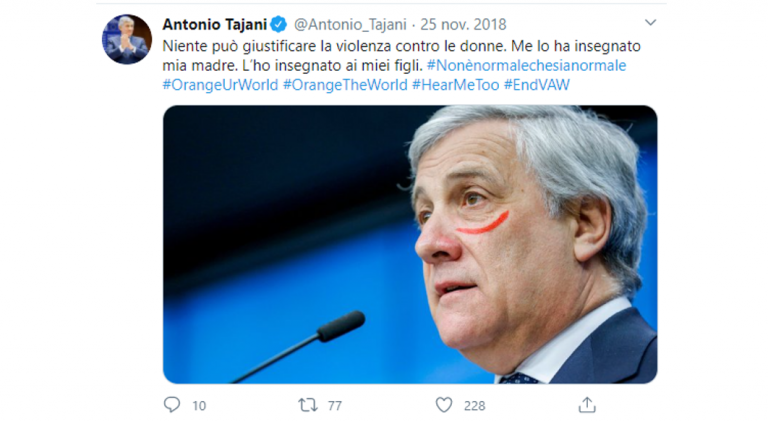768x422 pixels.
Task: Retweet using the retweet arrows icon
Action: pyautogui.click(x=308, y=405)
